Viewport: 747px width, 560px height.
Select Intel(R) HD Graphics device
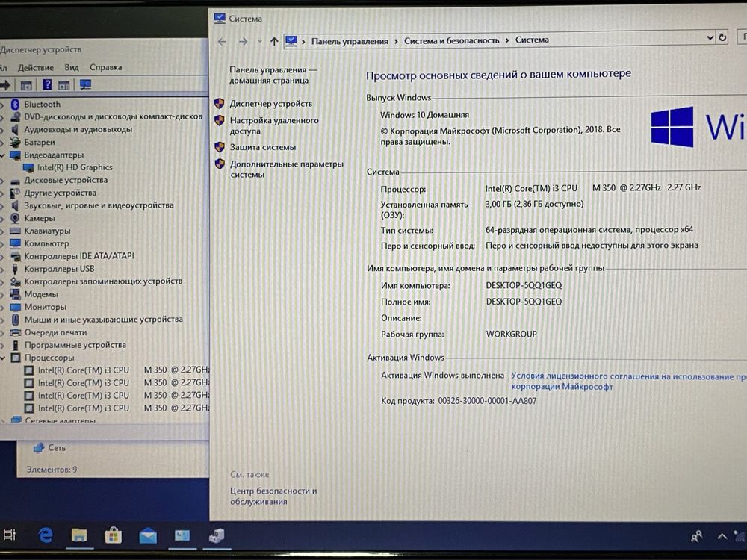75,167
